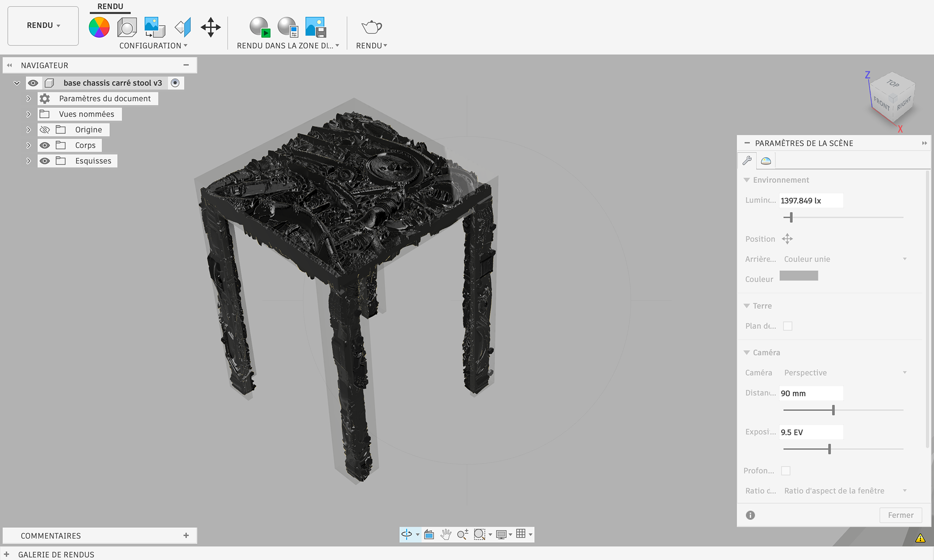The image size is (934, 560).
Task: Switch to the wrench settings tab
Action: [747, 161]
